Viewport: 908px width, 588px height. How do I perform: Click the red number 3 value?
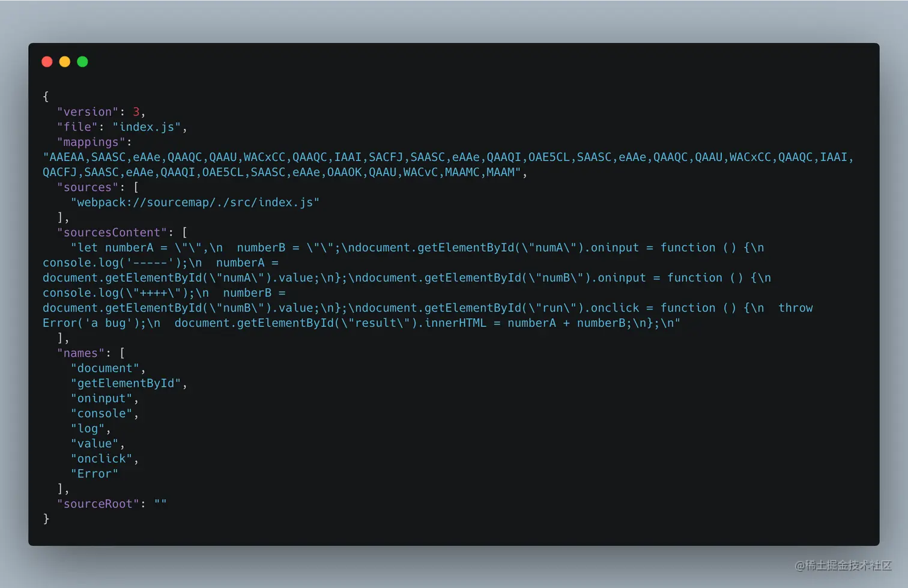click(x=136, y=112)
